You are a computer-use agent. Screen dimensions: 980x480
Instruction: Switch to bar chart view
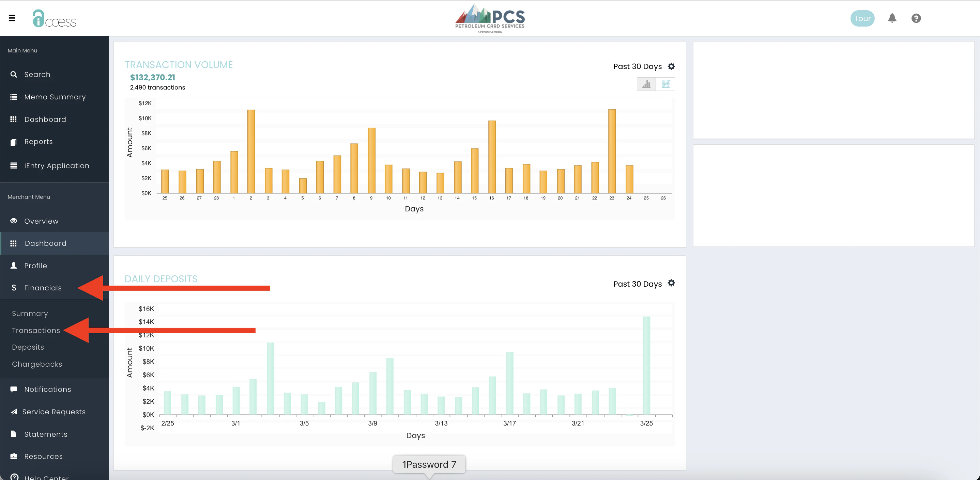646,84
